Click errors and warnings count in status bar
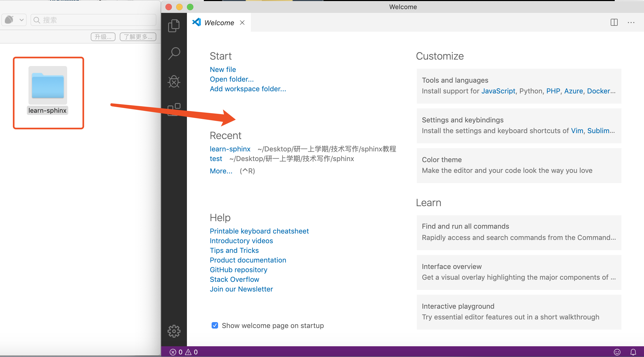The height and width of the screenshot is (357, 644). tap(184, 352)
